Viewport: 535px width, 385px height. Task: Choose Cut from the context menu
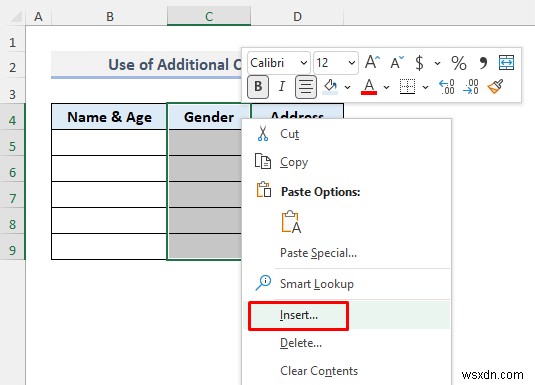coord(347,134)
